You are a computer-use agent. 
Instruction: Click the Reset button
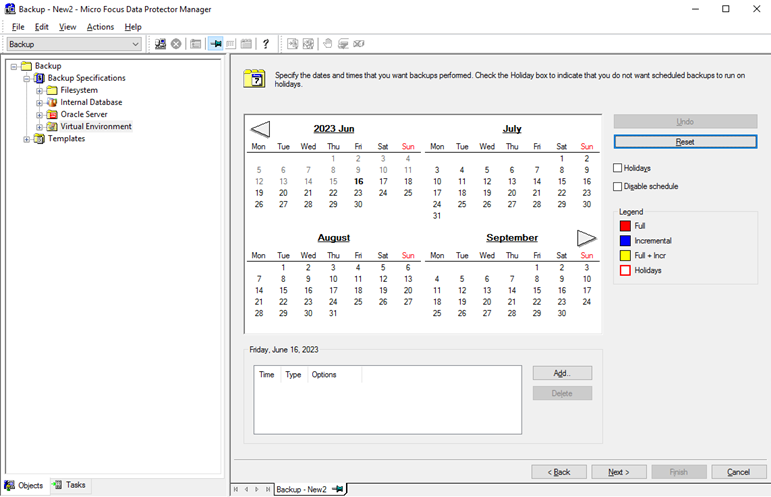(x=685, y=142)
